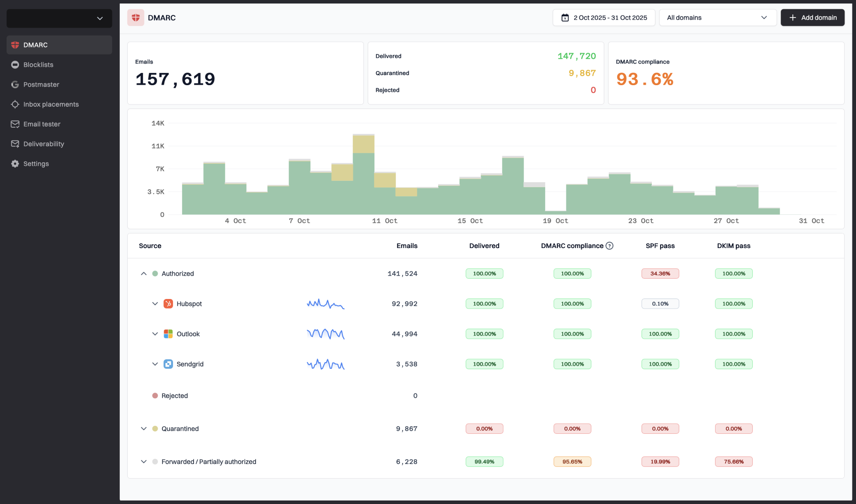Open Deliverability in the sidebar menu
Screen dimensions: 856x504
(x=43, y=144)
